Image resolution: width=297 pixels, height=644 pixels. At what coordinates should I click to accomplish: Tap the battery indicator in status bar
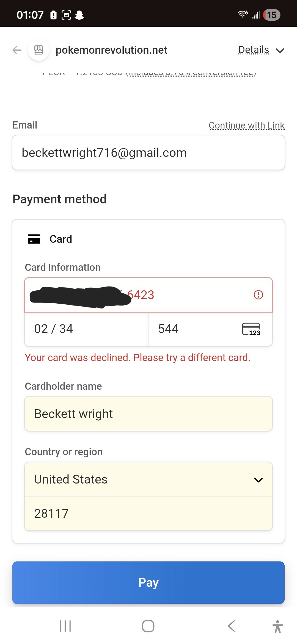[x=271, y=15]
